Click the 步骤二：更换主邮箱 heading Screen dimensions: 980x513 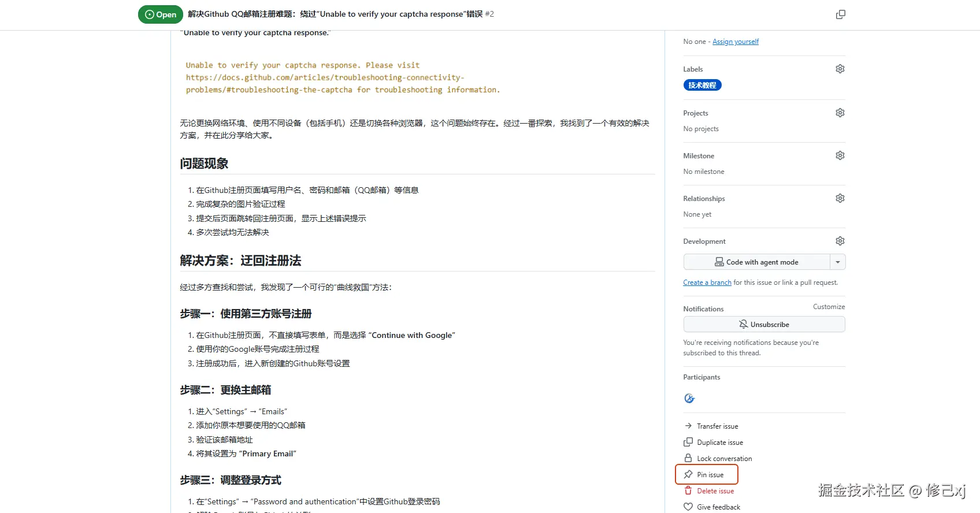click(x=225, y=390)
